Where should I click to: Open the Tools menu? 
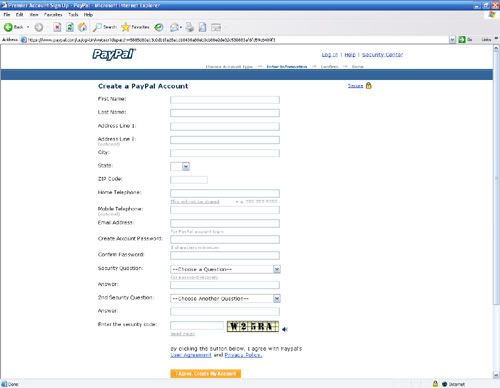point(73,15)
